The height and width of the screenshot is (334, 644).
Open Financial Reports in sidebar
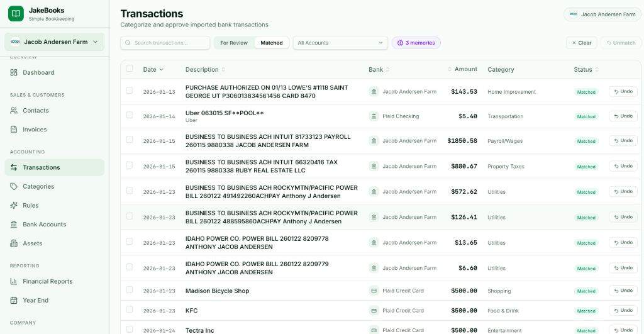pyautogui.click(x=54, y=281)
